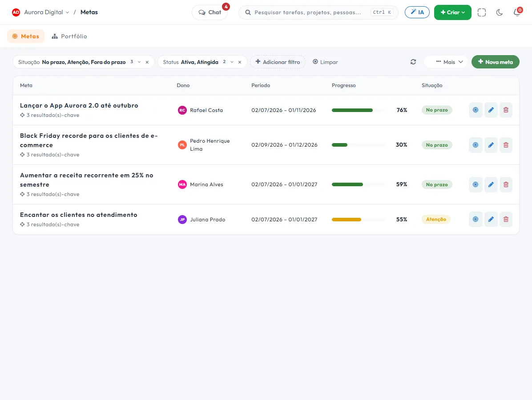Delete the Lançar o App Aurora 2.0 goal

coord(506,110)
